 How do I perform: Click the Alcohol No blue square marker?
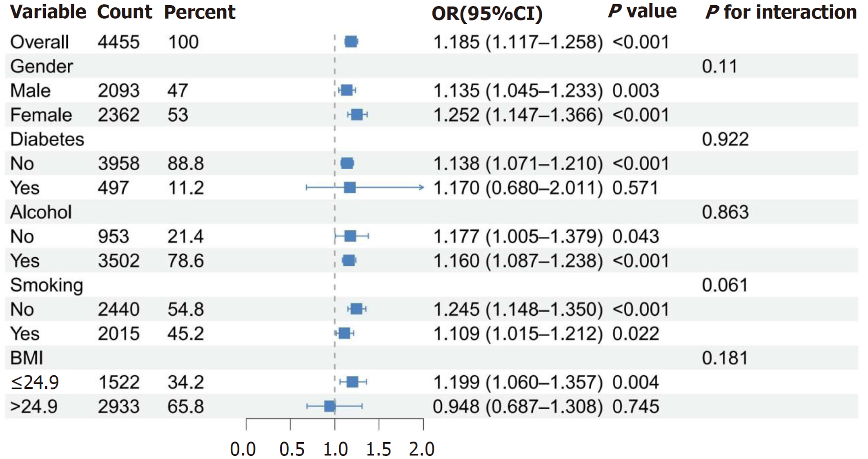click(350, 236)
